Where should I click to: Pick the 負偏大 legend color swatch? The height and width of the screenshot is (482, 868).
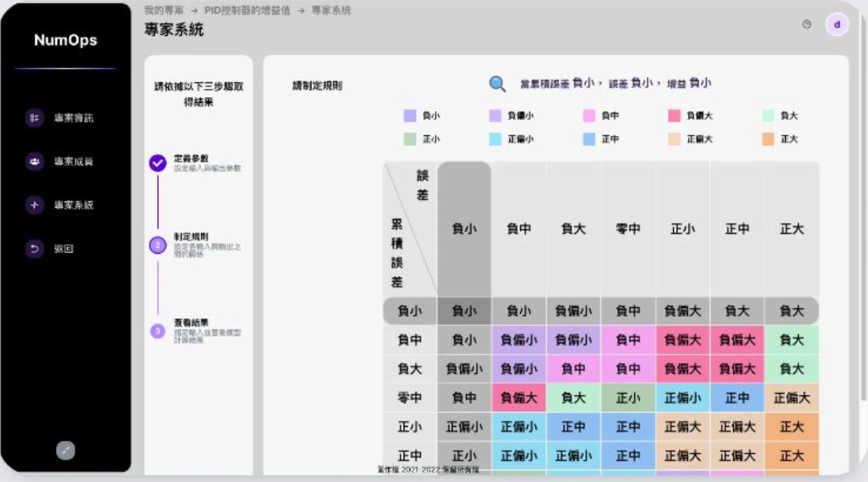(674, 115)
